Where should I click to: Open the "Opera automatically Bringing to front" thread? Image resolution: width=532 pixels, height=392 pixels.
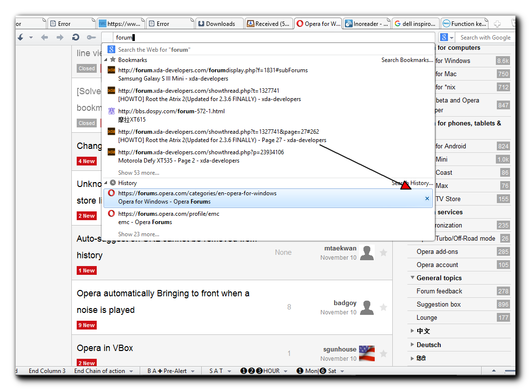(163, 302)
